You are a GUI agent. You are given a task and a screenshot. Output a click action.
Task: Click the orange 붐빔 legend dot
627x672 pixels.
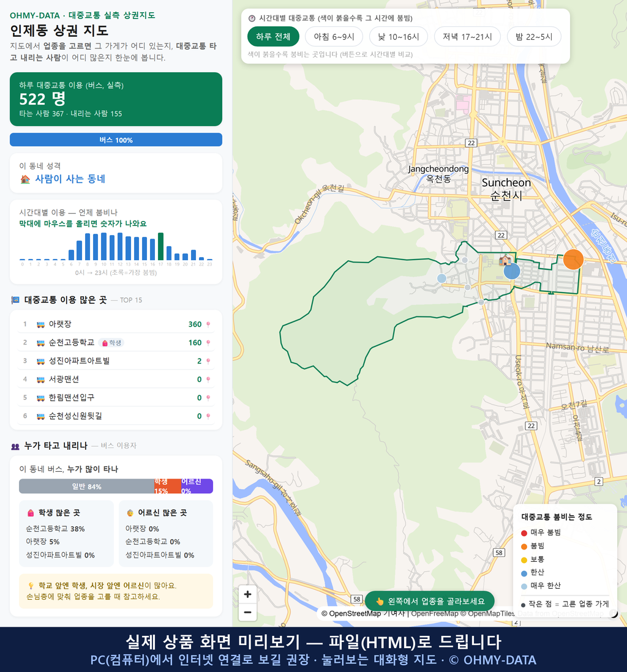[524, 547]
